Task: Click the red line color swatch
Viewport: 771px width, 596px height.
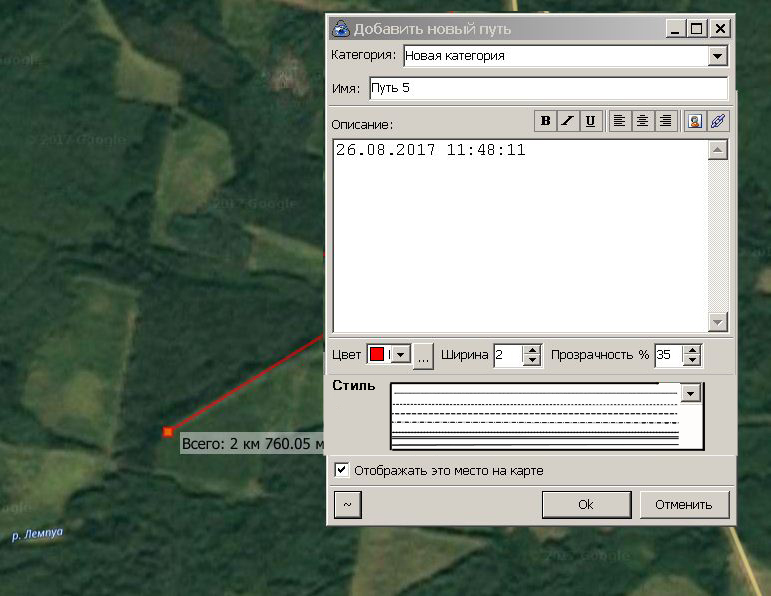Action: (379, 354)
